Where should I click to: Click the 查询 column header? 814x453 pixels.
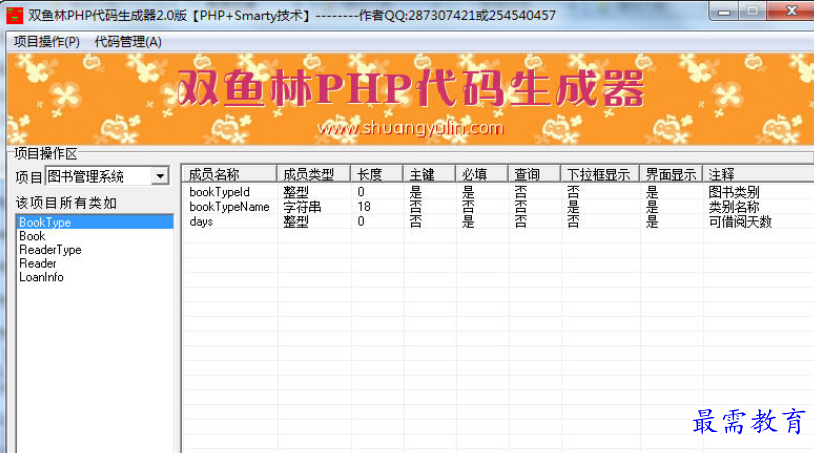534,174
